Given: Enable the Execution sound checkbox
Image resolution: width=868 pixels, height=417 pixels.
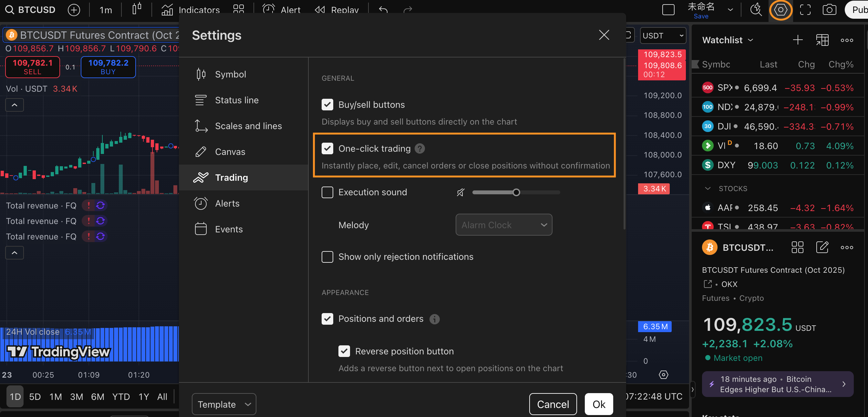Looking at the screenshot, I should point(327,192).
